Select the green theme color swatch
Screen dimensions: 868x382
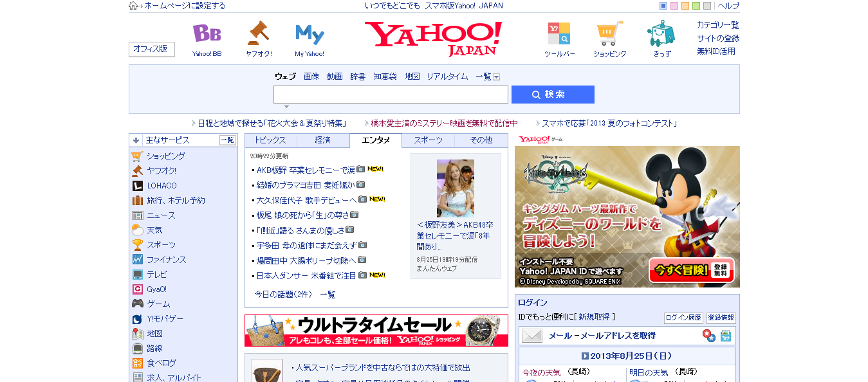696,6
